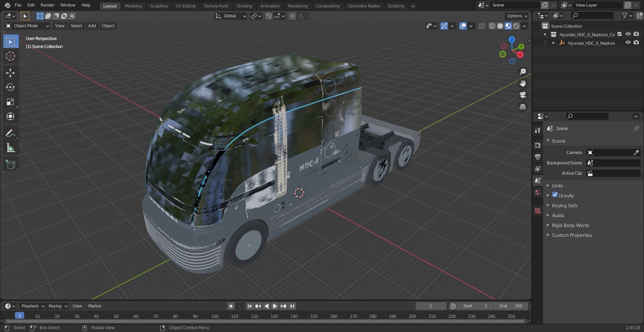Toggle proportional editing button
The height and width of the screenshot is (332, 644).
click(292, 16)
